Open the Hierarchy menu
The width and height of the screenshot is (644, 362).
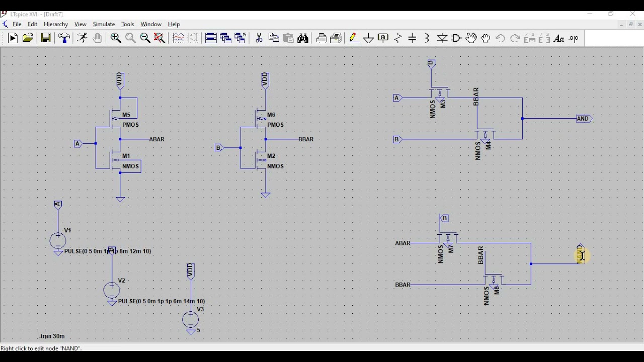point(56,24)
